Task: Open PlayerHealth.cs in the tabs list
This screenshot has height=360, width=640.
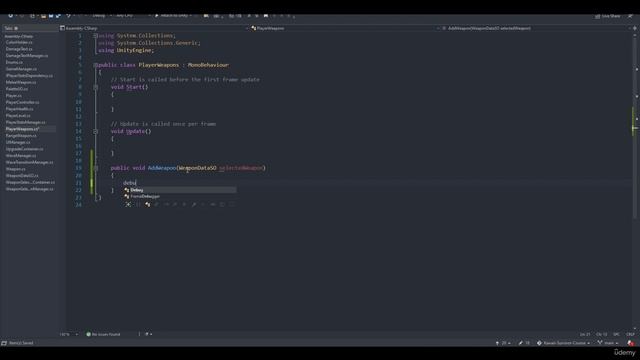Action: point(20,109)
